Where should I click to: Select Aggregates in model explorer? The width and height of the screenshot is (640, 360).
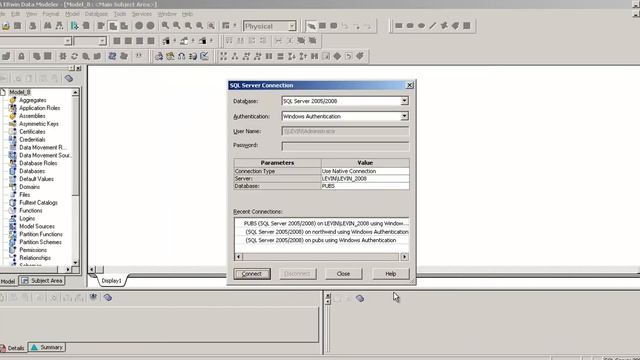[x=33, y=100]
